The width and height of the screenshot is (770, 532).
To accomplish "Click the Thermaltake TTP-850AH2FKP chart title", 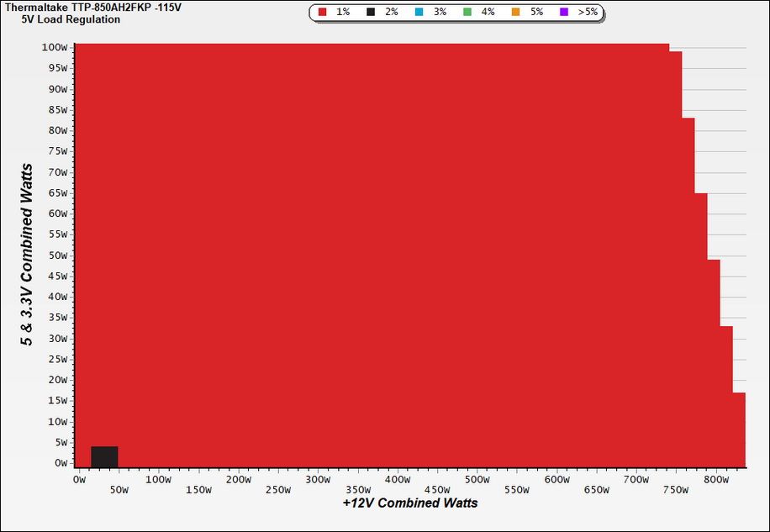I will (x=93, y=8).
